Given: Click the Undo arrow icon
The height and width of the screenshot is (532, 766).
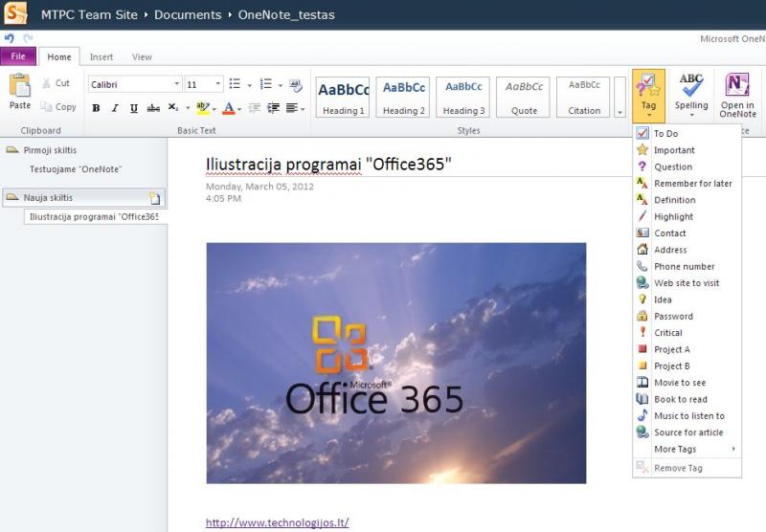Looking at the screenshot, I should click(9, 38).
